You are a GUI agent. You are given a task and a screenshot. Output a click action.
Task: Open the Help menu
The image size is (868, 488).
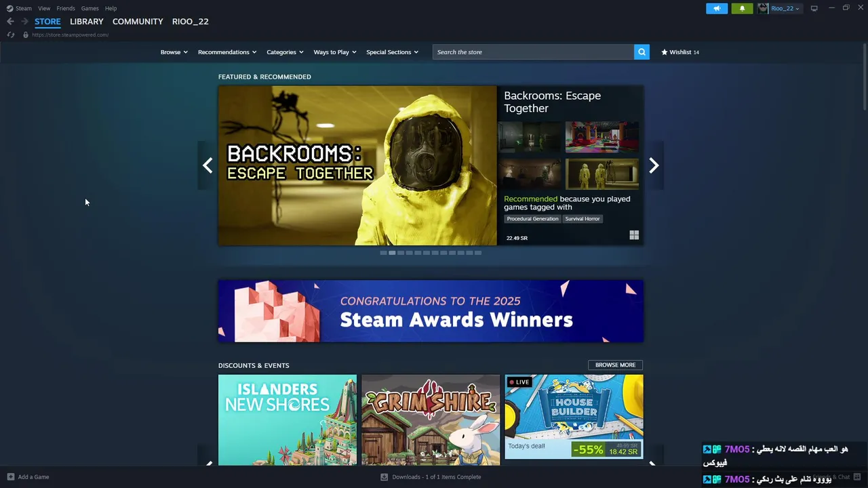click(111, 8)
